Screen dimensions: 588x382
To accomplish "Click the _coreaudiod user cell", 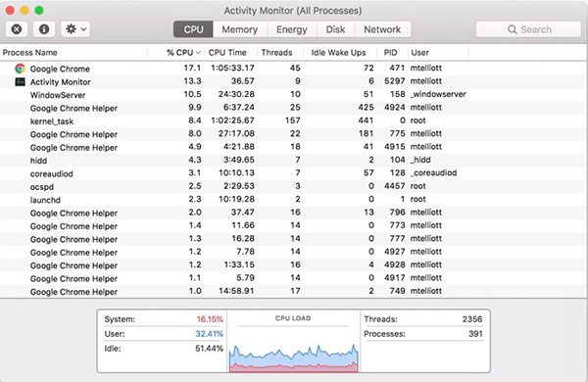I will click(433, 172).
